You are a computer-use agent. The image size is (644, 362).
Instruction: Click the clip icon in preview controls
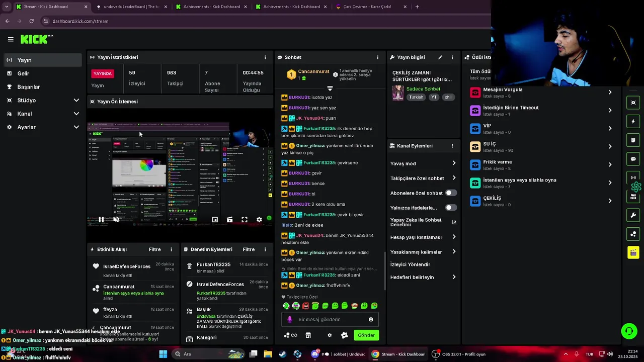click(x=229, y=220)
